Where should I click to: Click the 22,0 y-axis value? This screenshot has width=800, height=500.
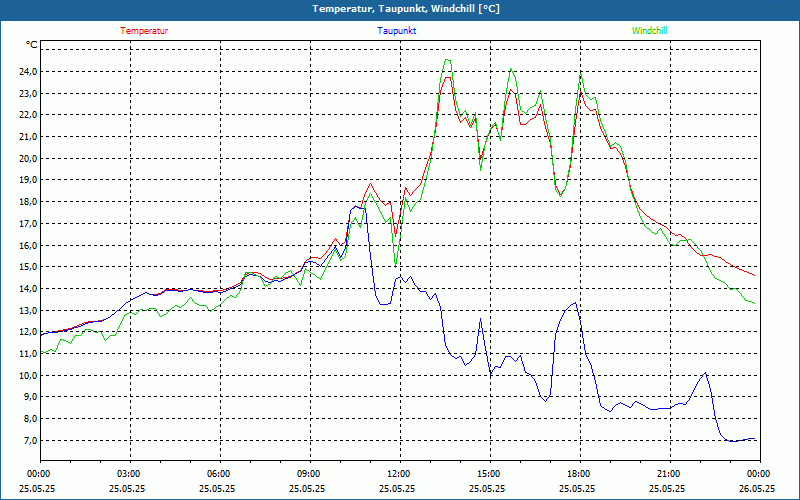click(29, 115)
